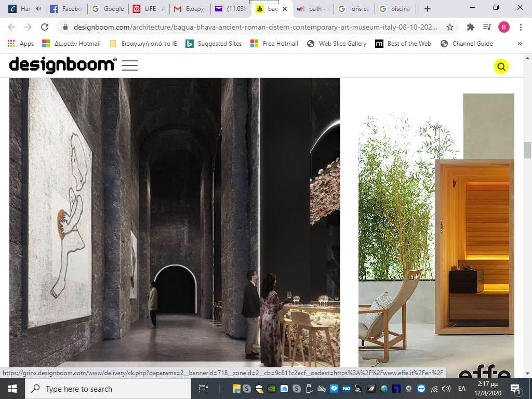Open the Chrome three-dot menu
This screenshot has height=399, width=532.
521,27
